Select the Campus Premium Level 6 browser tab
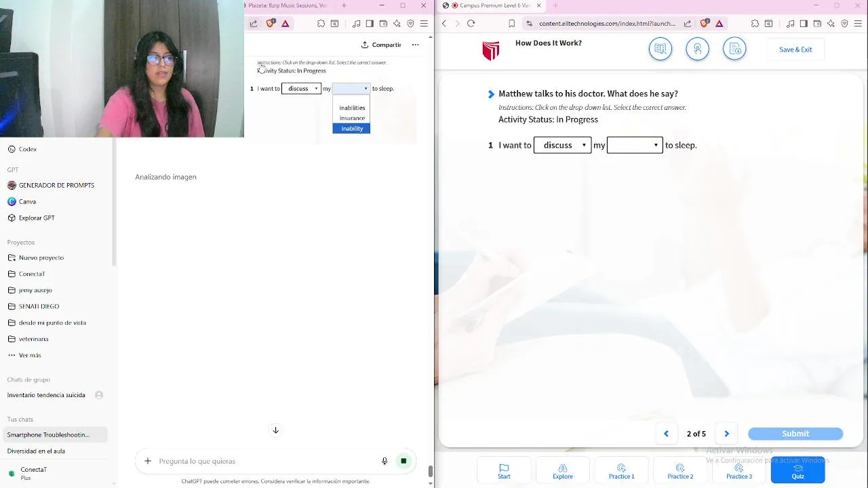868x488 pixels. click(491, 5)
